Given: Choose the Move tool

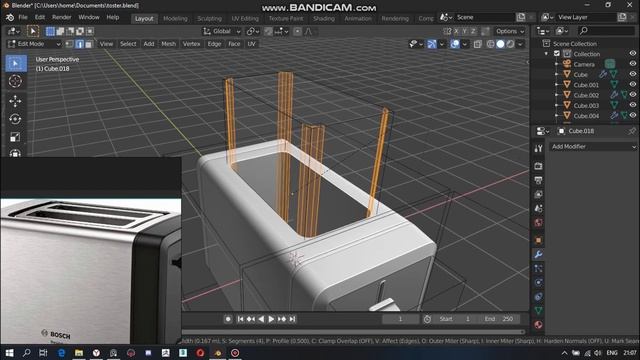Looking at the screenshot, I should 16,101.
